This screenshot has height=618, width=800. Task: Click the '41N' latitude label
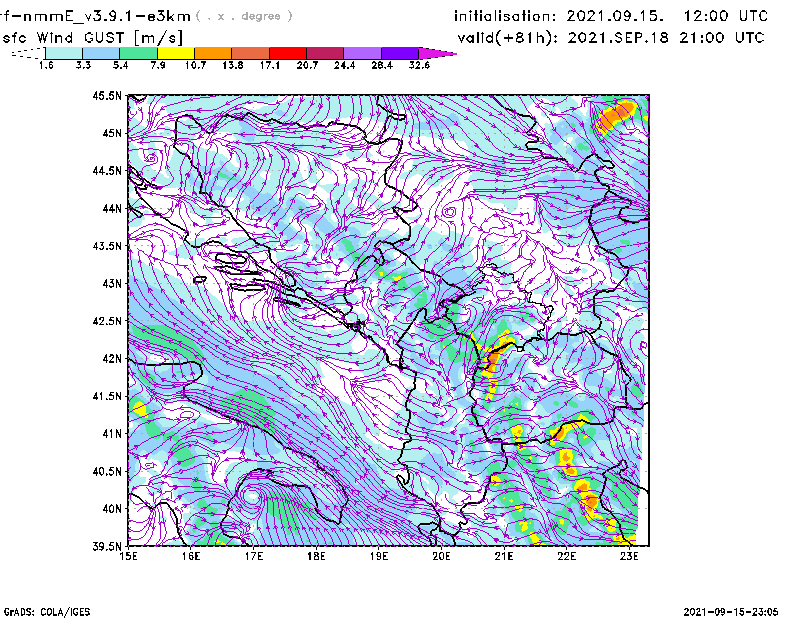(112, 433)
